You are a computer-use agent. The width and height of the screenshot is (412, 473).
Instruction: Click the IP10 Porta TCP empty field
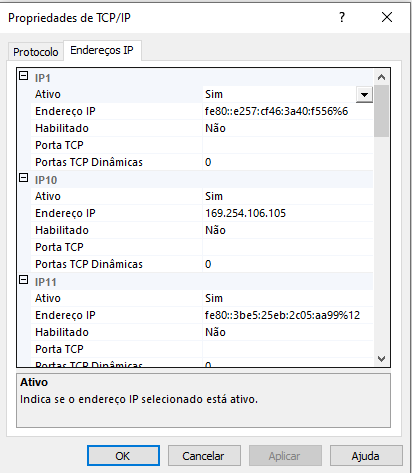tap(288, 247)
